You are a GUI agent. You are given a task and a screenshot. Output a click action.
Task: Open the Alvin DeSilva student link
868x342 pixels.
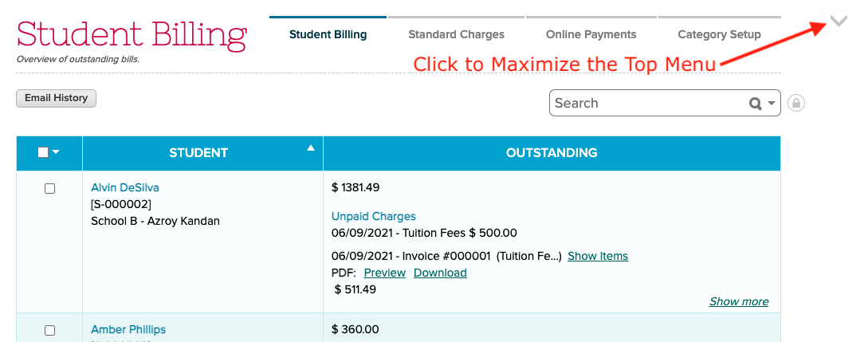tap(125, 187)
